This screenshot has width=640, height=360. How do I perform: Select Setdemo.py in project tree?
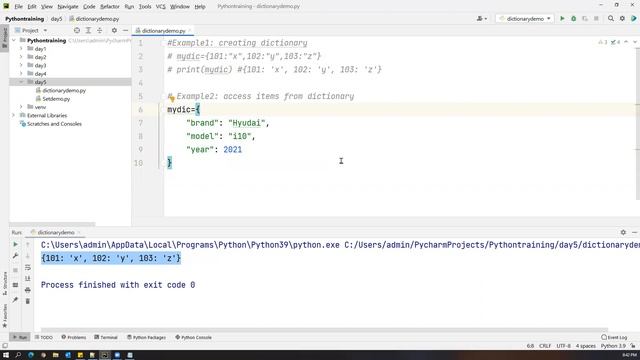56,99
